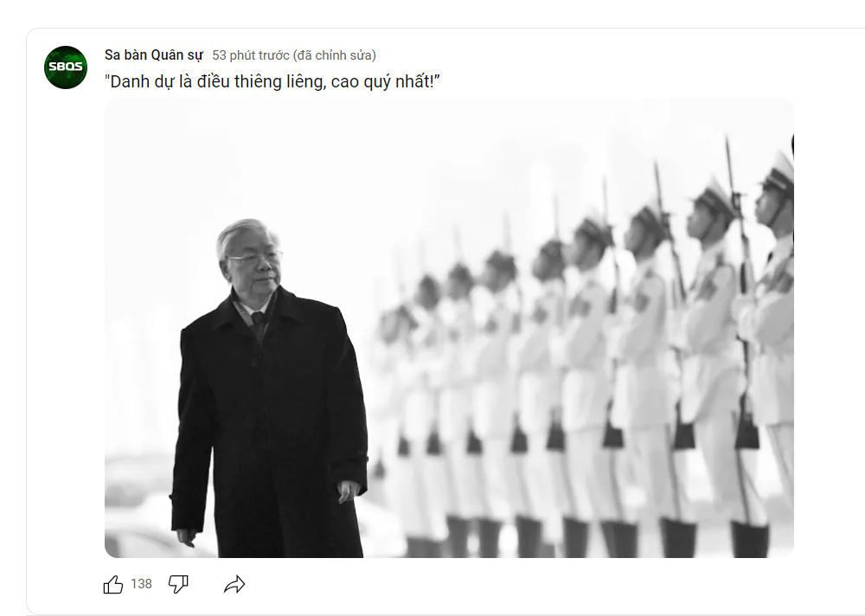The height and width of the screenshot is (616, 865).
Task: Select the post text 'Danh dự là điều thiêng liêng'
Action: click(x=217, y=81)
